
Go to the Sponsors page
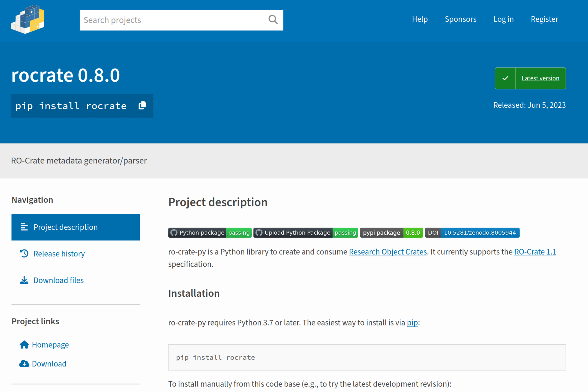click(460, 19)
